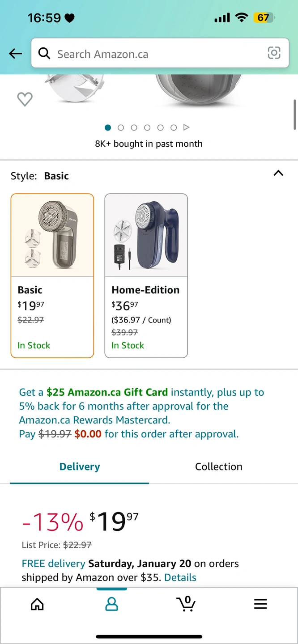Jump to last image pagination dot
This screenshot has width=298, height=644.
tap(174, 127)
